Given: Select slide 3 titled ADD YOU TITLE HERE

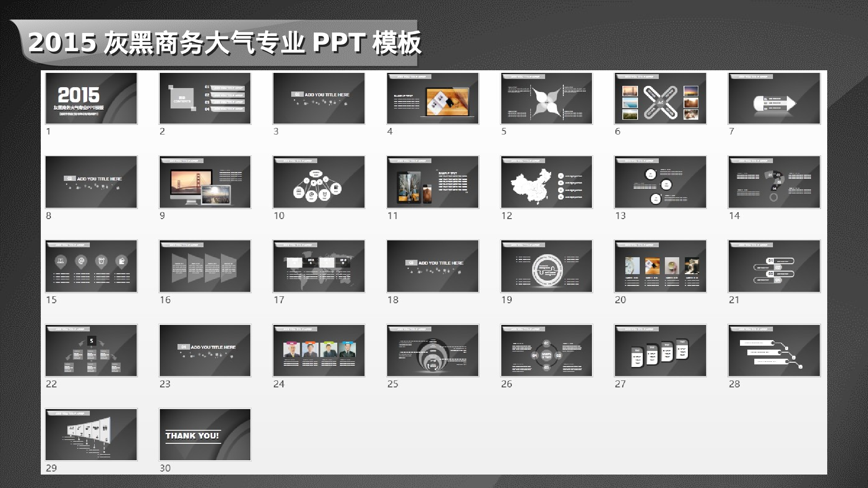Looking at the screenshot, I should [319, 98].
